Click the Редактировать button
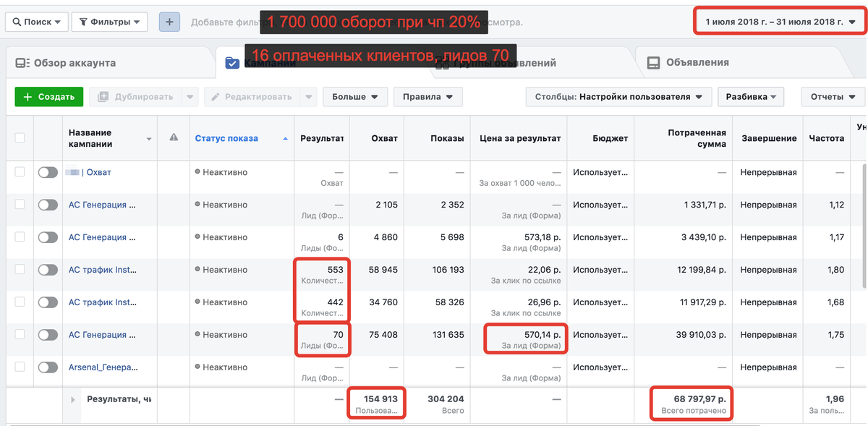The height and width of the screenshot is (426, 868). click(x=252, y=97)
